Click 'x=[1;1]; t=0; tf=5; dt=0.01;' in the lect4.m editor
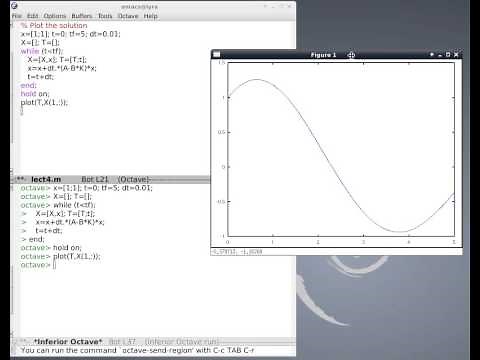 (x=70, y=34)
